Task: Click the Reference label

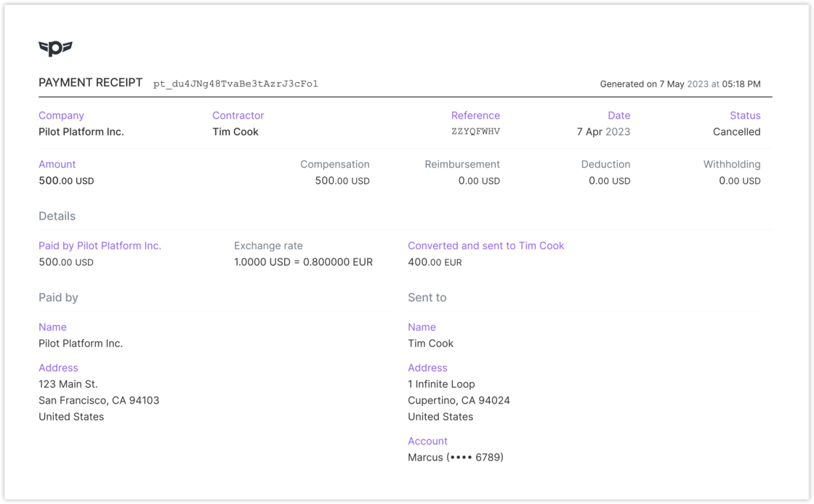Action: pos(475,115)
